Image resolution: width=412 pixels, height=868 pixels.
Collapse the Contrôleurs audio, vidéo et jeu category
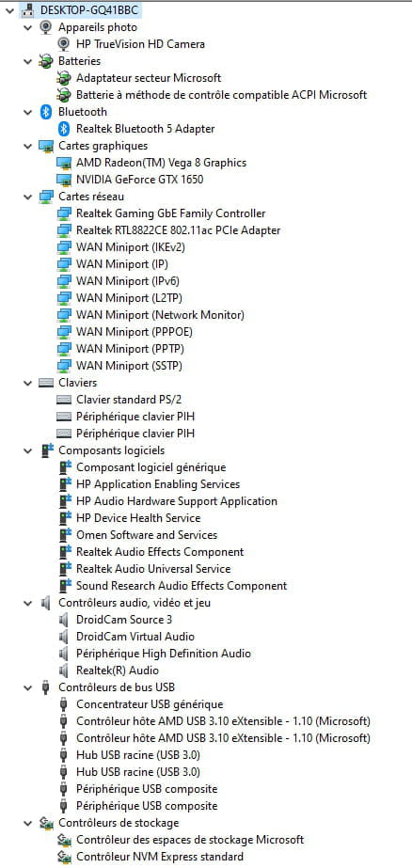(27, 603)
